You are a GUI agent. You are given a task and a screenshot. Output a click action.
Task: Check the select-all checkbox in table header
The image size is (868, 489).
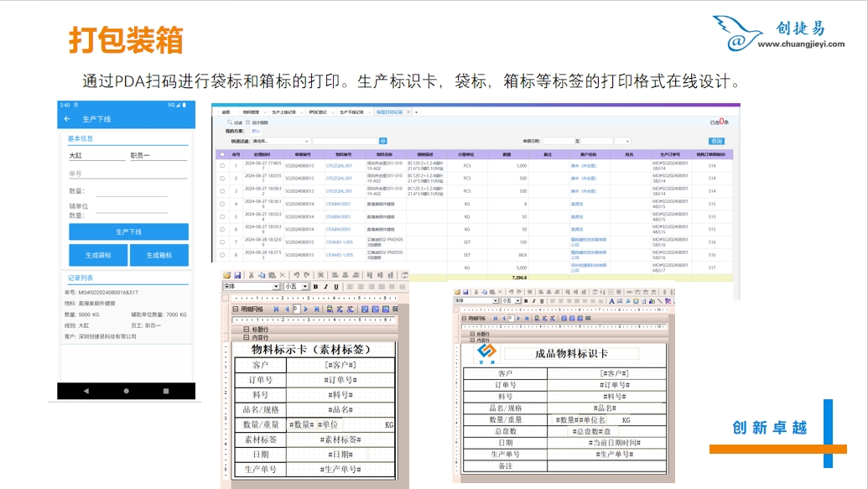pos(221,154)
